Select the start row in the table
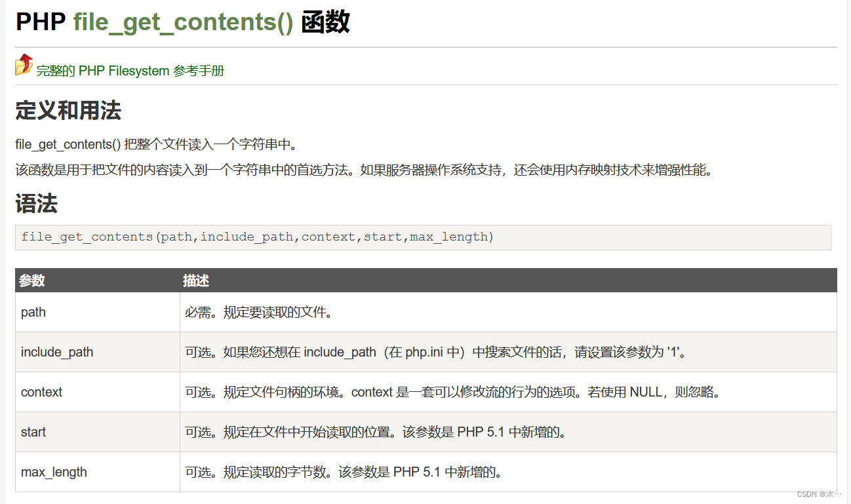The image size is (851, 504). tap(33, 432)
